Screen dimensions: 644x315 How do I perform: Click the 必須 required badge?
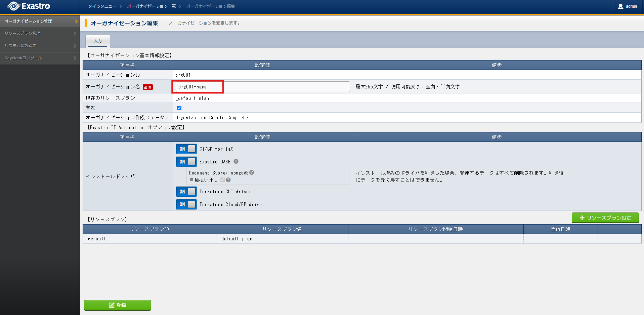point(147,87)
